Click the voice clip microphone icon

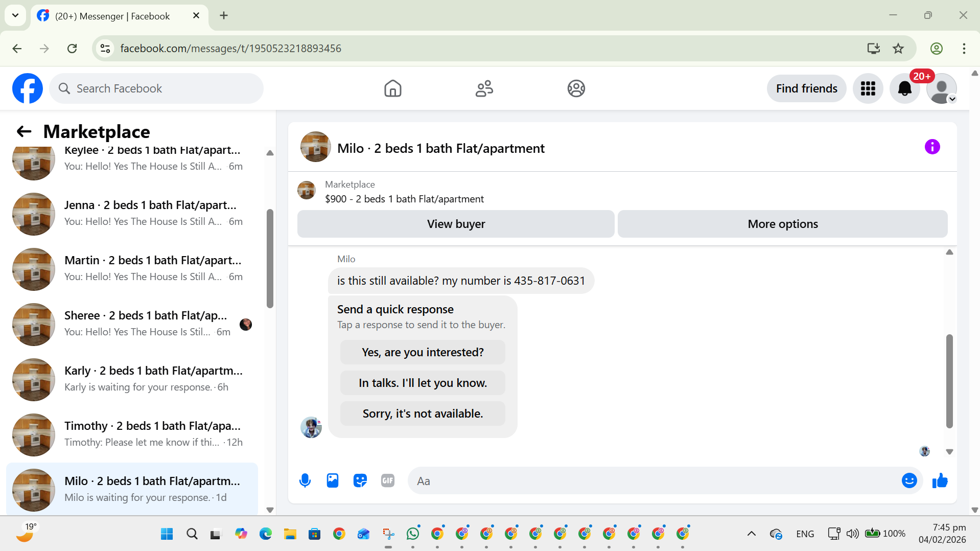(305, 480)
